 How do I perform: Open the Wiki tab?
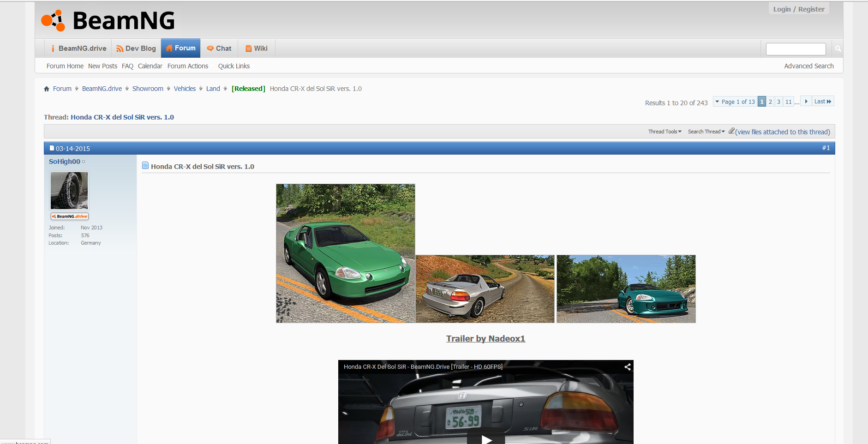pos(257,48)
